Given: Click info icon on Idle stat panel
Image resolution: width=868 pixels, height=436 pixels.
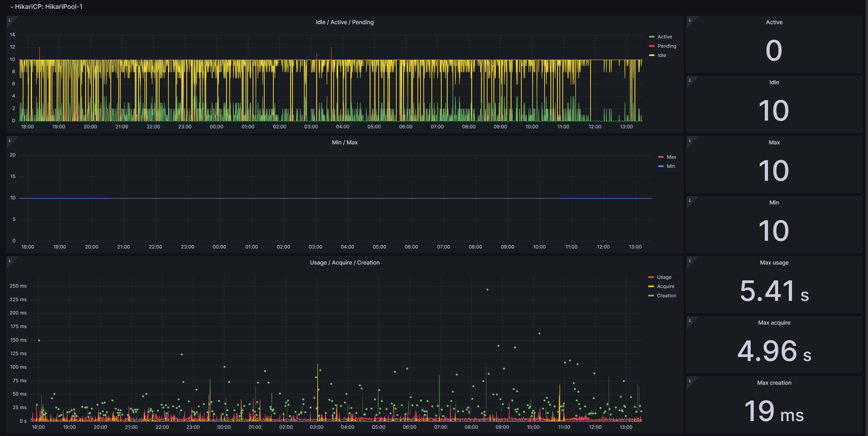Looking at the screenshot, I should click(x=690, y=80).
